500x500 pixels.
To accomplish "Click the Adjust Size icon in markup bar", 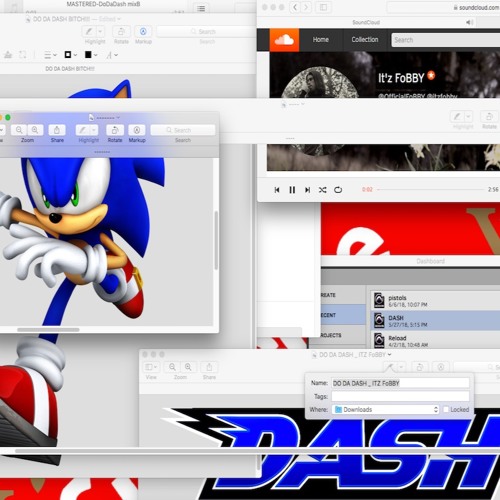I will point(22,55).
